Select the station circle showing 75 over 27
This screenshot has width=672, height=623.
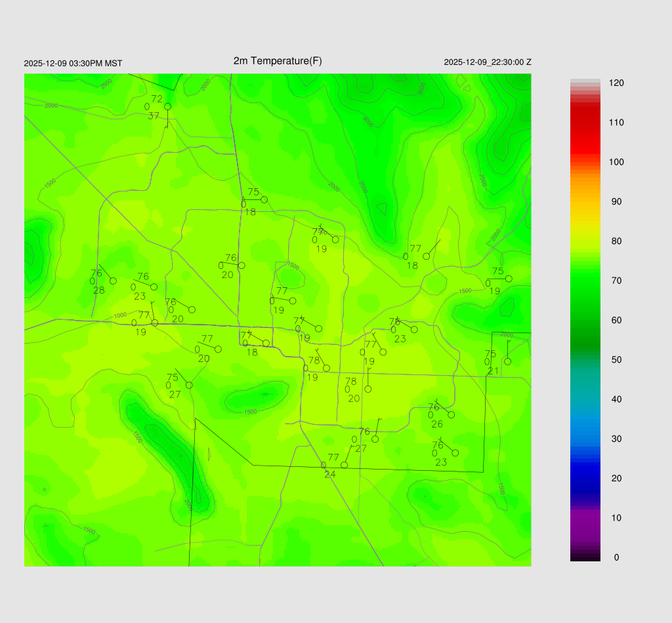pyautogui.click(x=189, y=385)
